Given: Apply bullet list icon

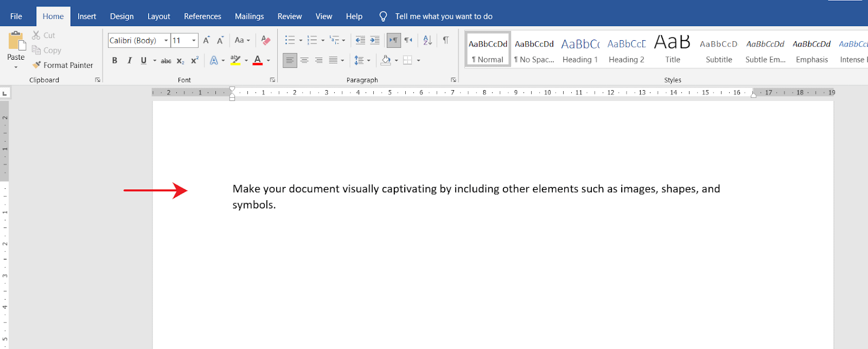Looking at the screenshot, I should tap(290, 40).
